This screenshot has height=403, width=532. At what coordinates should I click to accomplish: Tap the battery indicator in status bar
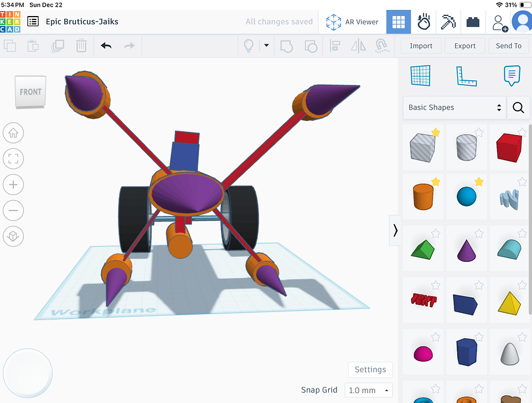[525, 5]
